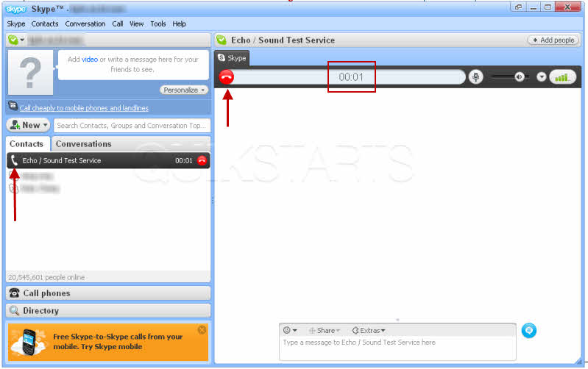
Task: Click the phone icon next to Call cheaply link
Action: point(13,106)
